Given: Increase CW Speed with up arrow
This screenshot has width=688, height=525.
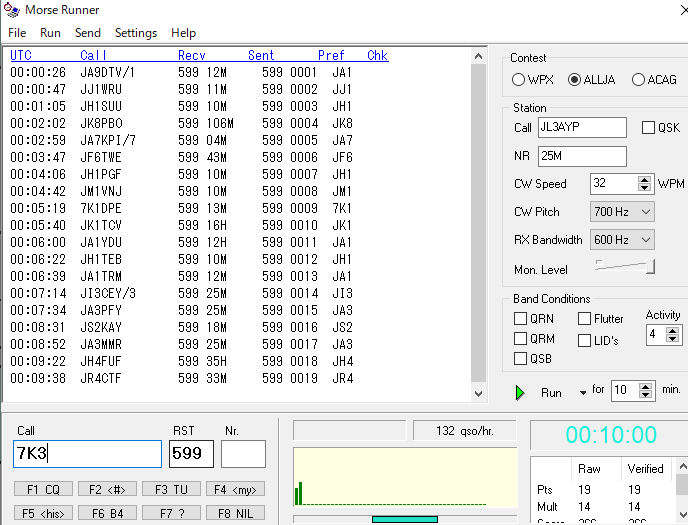Looking at the screenshot, I should [x=644, y=180].
